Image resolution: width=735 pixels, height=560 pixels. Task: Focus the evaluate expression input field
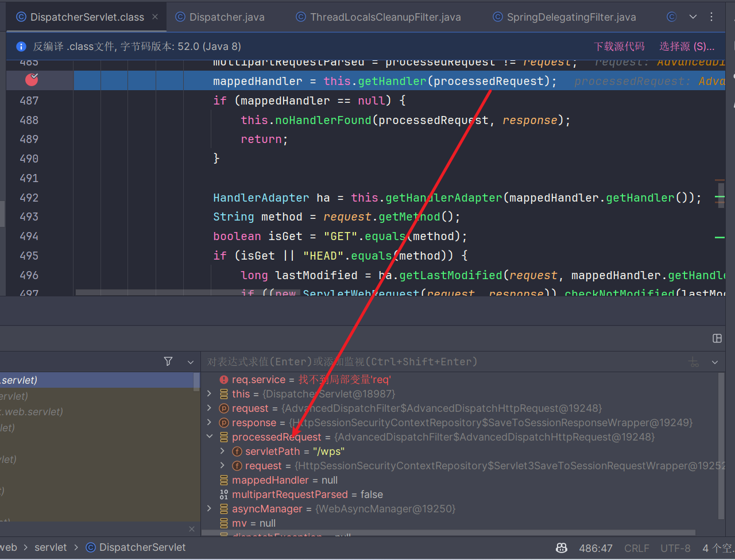pyautogui.click(x=442, y=362)
